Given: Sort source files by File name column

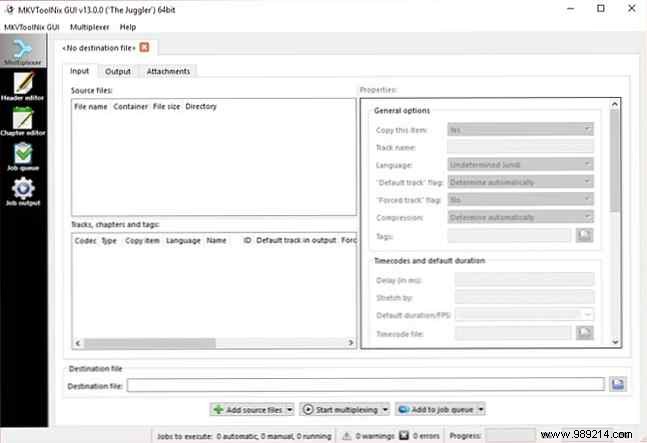Looking at the screenshot, I should (x=91, y=107).
